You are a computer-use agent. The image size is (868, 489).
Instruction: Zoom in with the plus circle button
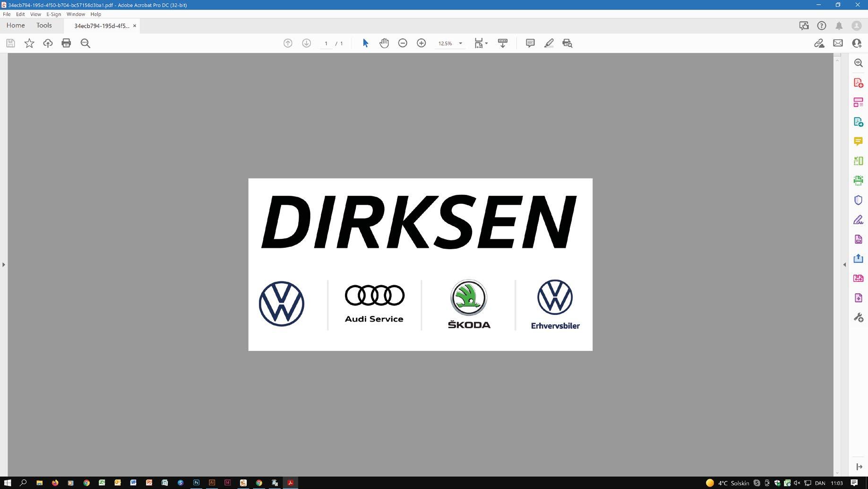(421, 43)
